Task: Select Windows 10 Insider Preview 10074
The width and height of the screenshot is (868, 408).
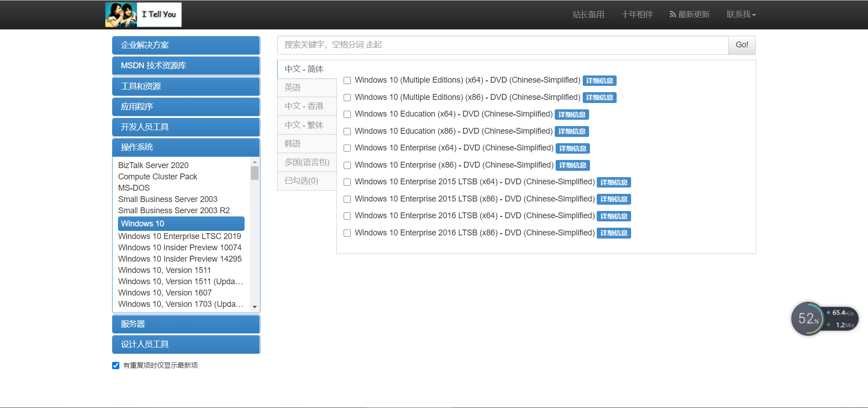Action: point(180,248)
